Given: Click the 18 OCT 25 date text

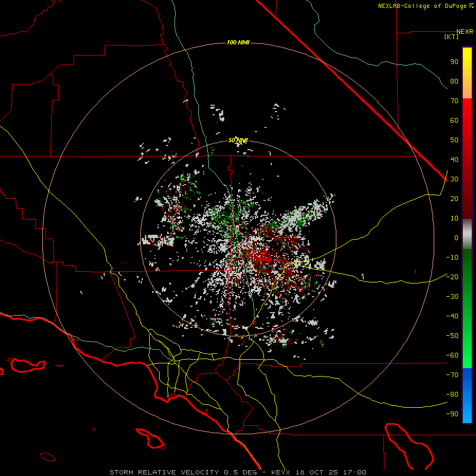Looking at the screenshot, I should point(317,472).
